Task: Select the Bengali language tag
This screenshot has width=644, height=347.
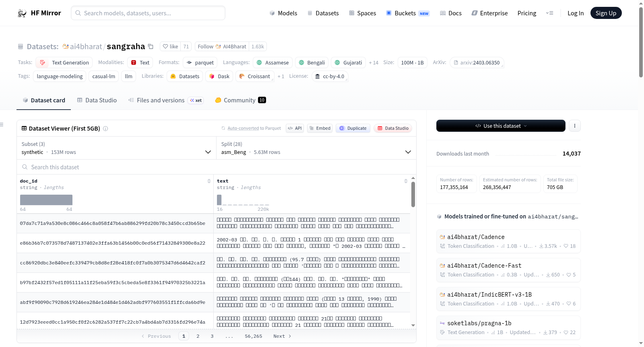Action: [x=312, y=62]
